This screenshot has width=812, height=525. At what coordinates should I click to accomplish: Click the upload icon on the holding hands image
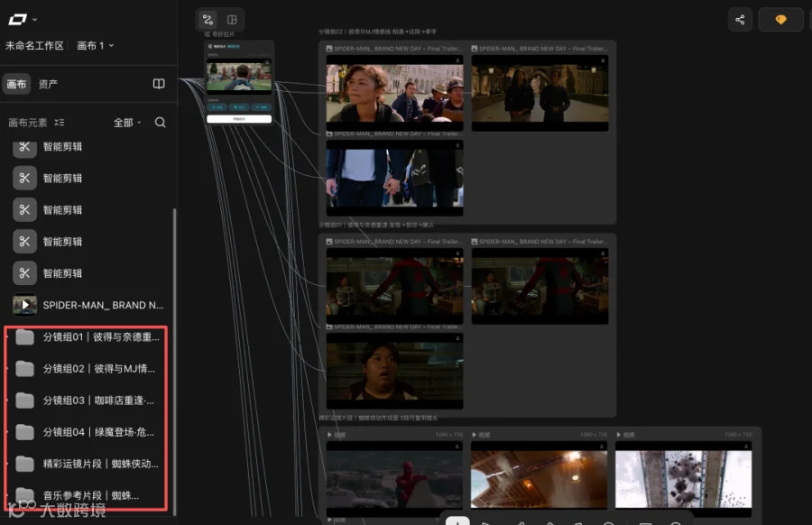click(457, 145)
